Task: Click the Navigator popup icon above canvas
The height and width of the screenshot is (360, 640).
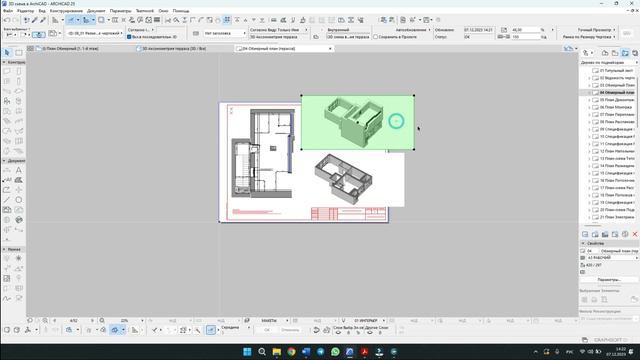Action: (569, 49)
